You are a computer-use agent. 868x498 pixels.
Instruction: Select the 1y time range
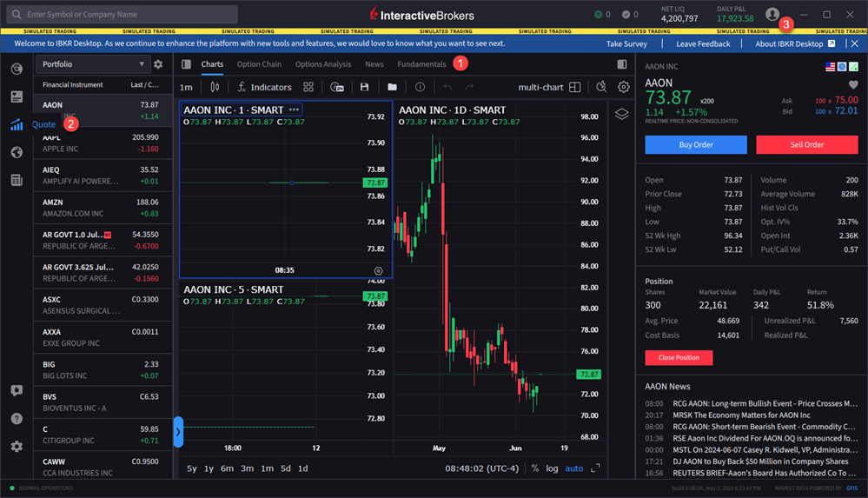209,468
